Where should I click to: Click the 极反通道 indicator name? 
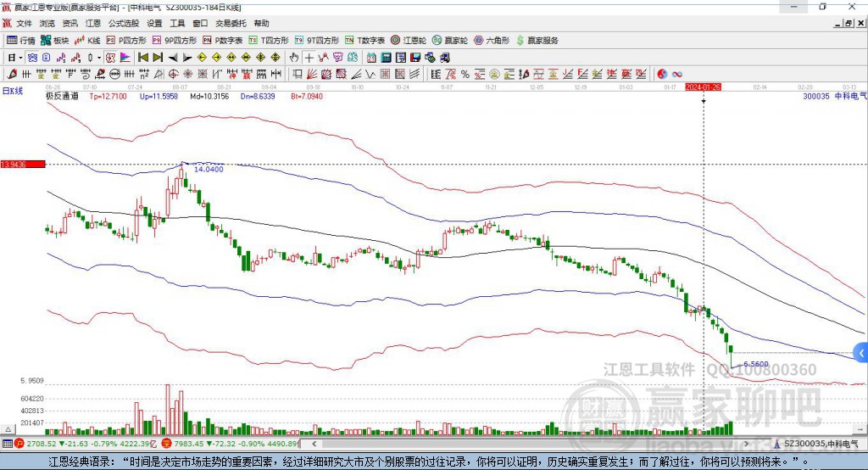[62, 97]
